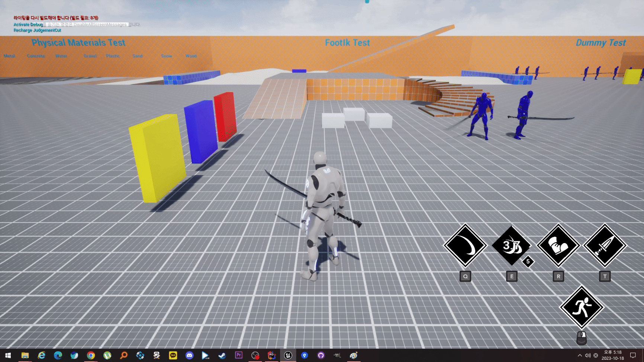Open the Windows Start menu
This screenshot has width=644, height=362.
tap(8, 355)
